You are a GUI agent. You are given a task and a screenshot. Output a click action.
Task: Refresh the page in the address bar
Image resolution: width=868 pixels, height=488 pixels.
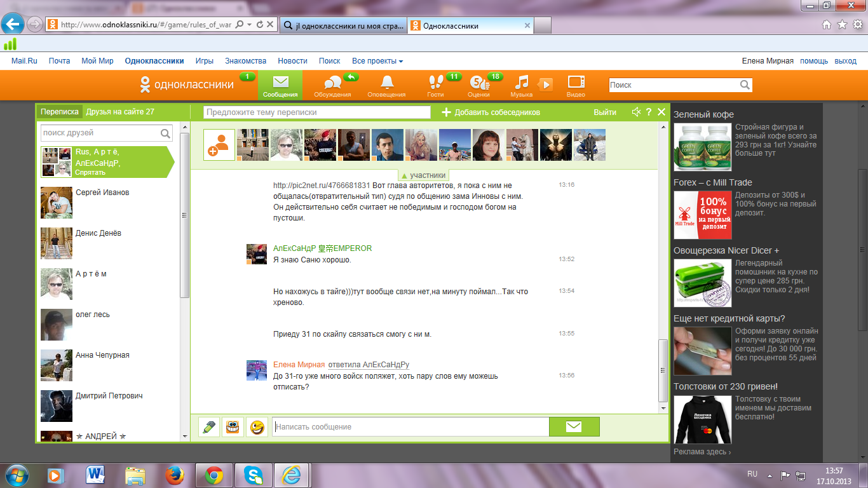point(259,25)
